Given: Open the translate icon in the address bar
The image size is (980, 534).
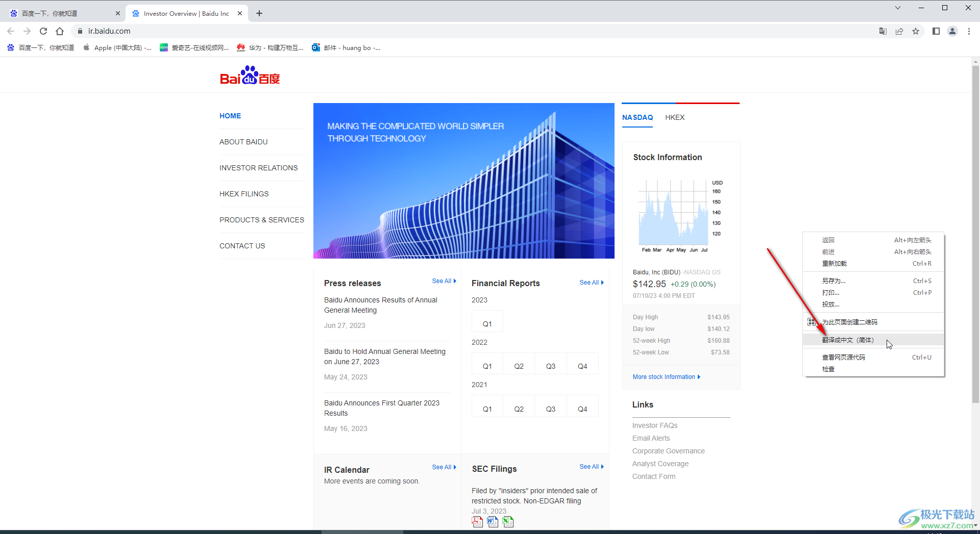Looking at the screenshot, I should tap(883, 31).
